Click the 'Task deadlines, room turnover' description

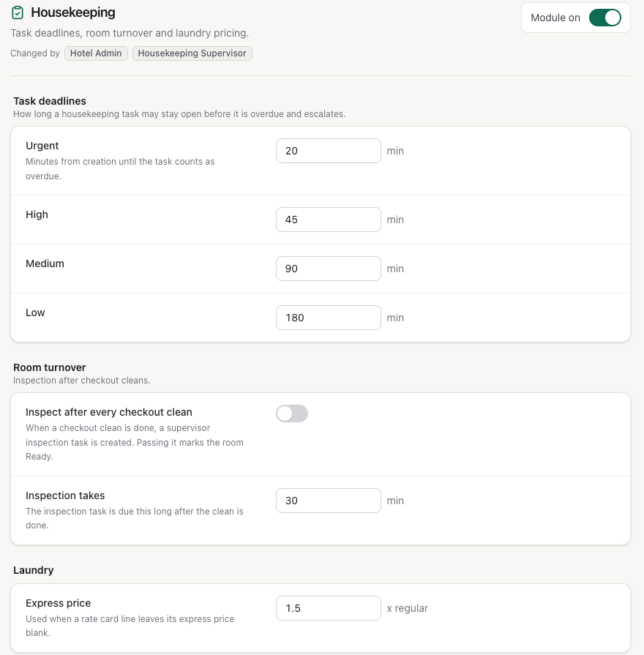[x=130, y=33]
